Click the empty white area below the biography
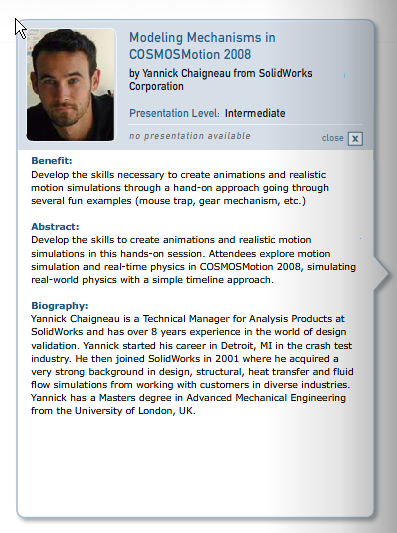This screenshot has height=533, width=397. (195, 466)
